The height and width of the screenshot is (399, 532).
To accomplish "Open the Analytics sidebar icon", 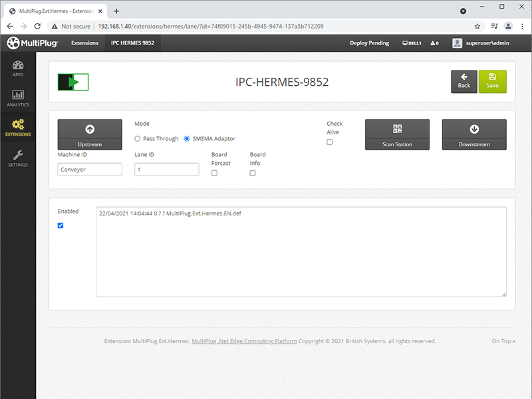I will 18,98.
